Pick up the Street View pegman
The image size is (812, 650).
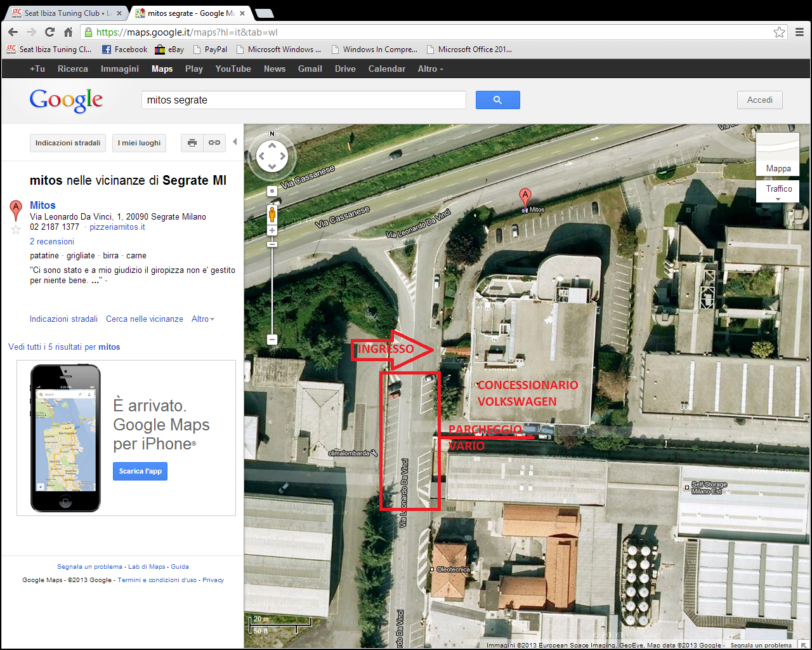[x=272, y=214]
